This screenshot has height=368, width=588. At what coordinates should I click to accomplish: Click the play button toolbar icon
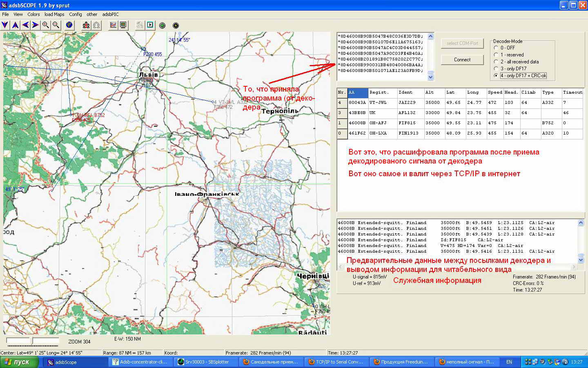point(150,25)
